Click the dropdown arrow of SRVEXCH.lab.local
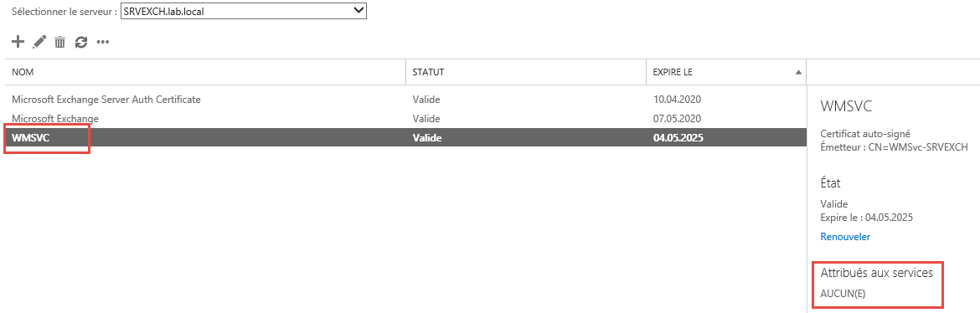This screenshot has width=980, height=313. 358,10
